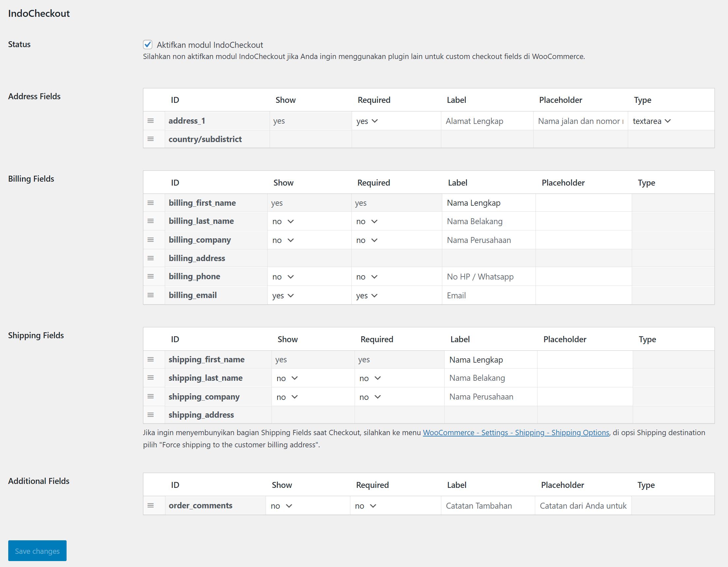Select billing_address ID text

197,258
